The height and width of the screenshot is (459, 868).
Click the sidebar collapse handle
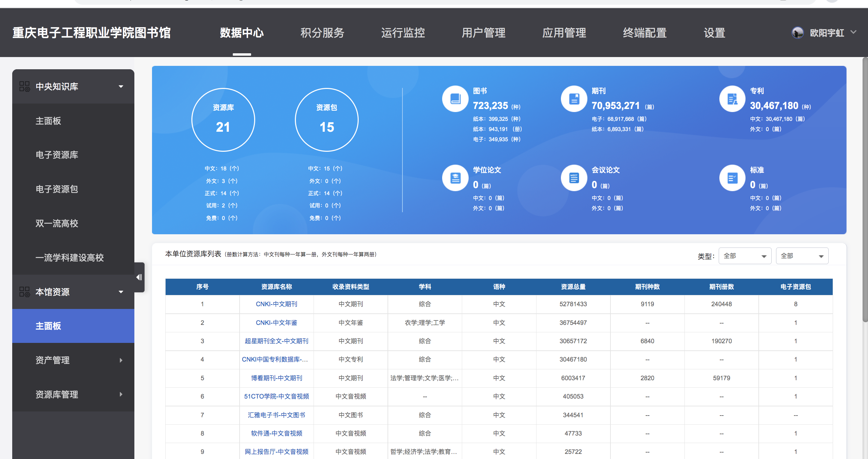(139, 277)
